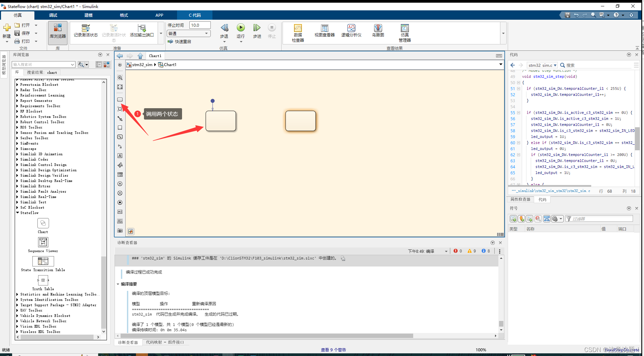Click the 查看 9 个警告 link
The height and width of the screenshot is (356, 644).
[333, 350]
